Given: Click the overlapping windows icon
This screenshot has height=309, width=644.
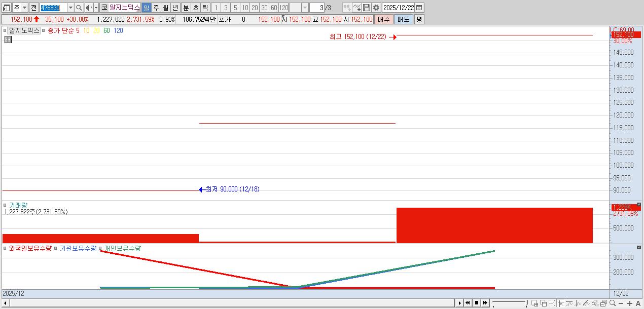Looking at the screenshot, I should 544,303.
